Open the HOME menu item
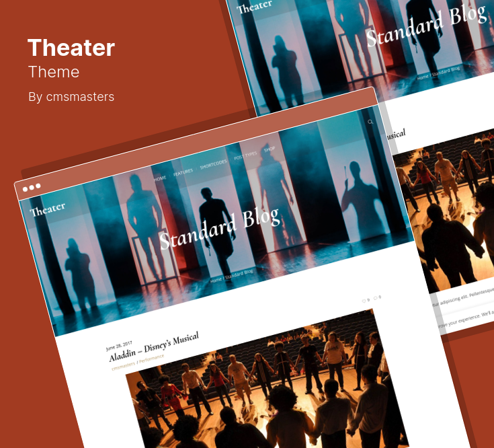The width and height of the screenshot is (494, 448). coord(160,178)
